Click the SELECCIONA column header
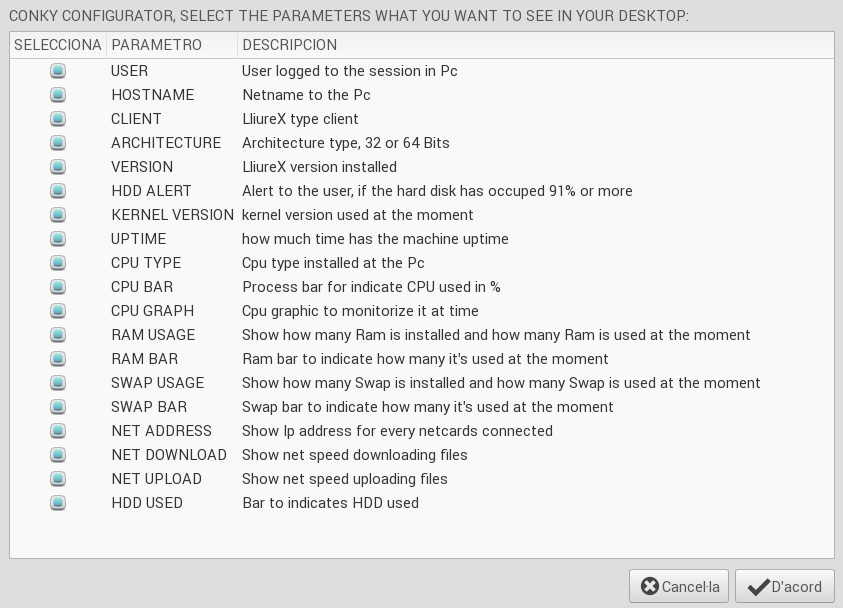 pos(58,45)
